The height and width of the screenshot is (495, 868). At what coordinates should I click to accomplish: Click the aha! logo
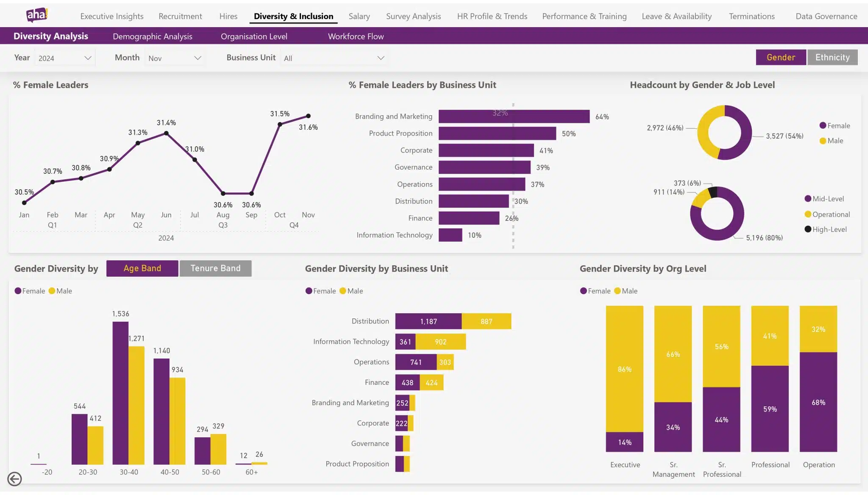tap(37, 14)
